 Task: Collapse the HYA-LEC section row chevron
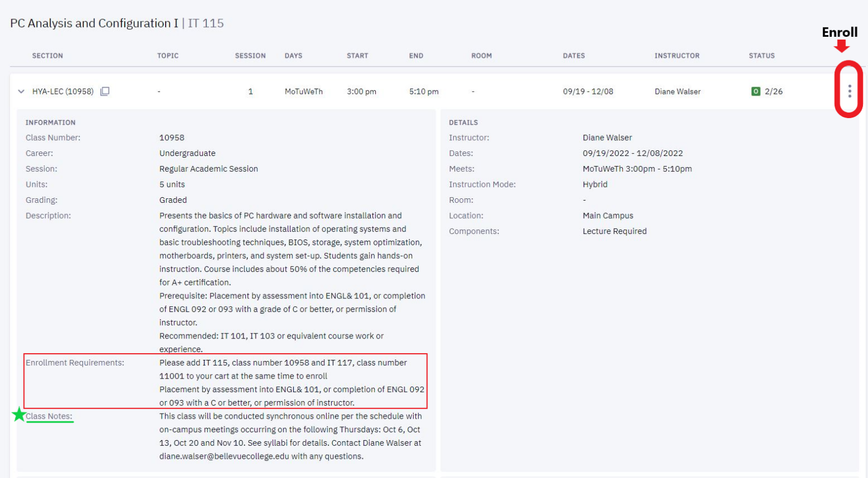click(21, 91)
